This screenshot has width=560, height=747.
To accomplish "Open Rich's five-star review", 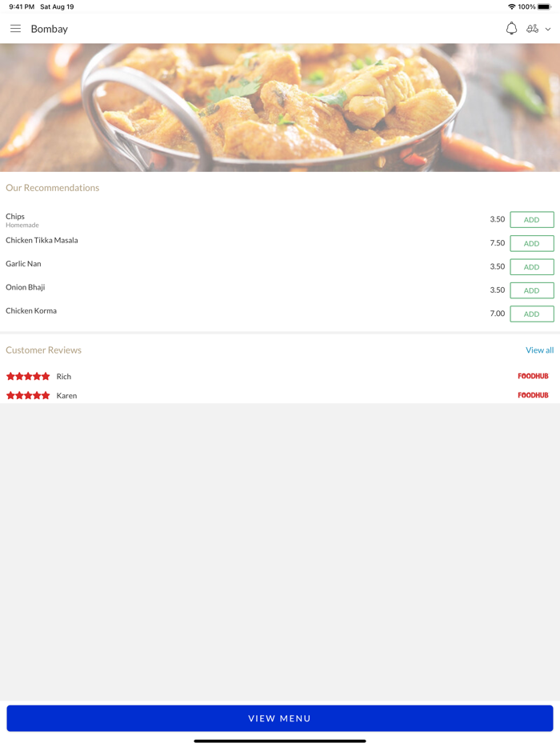I will click(280, 377).
